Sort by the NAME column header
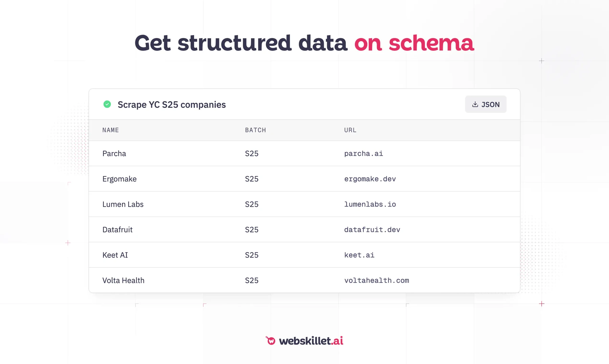 111,130
